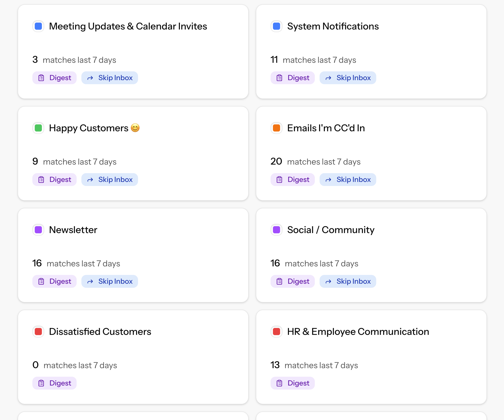Click the purple square icon on Newsletter

(38, 230)
